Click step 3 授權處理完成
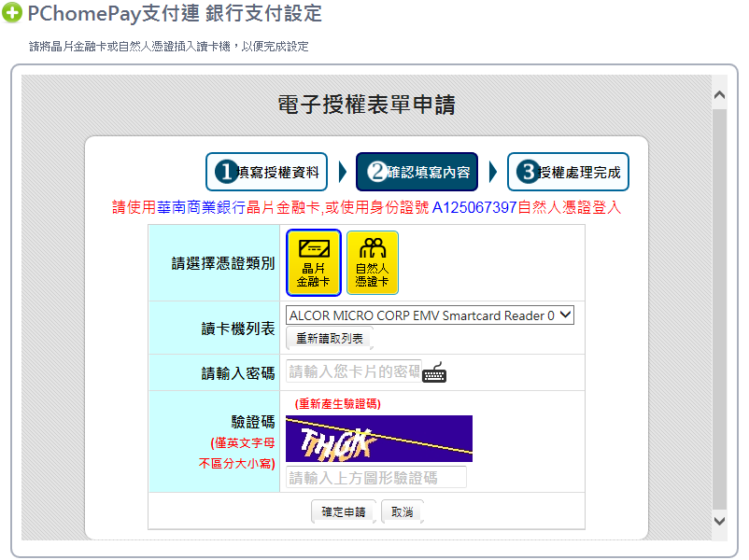 (568, 172)
